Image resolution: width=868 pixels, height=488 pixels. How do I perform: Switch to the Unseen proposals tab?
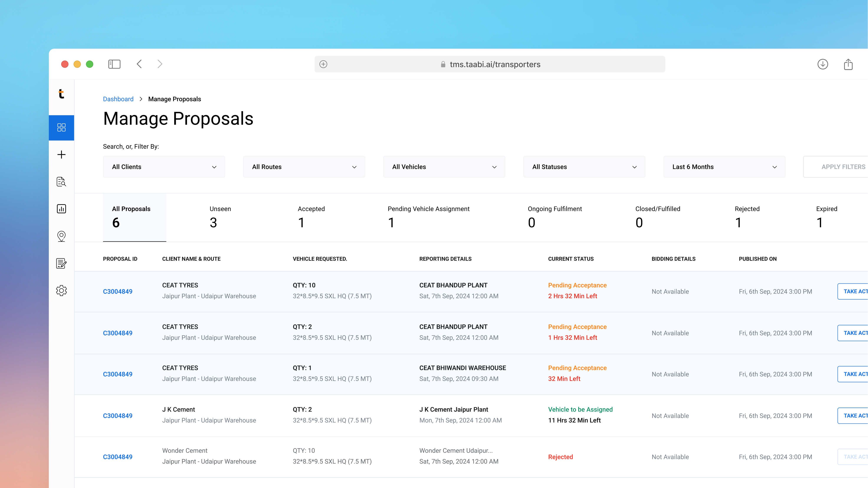[220, 217]
